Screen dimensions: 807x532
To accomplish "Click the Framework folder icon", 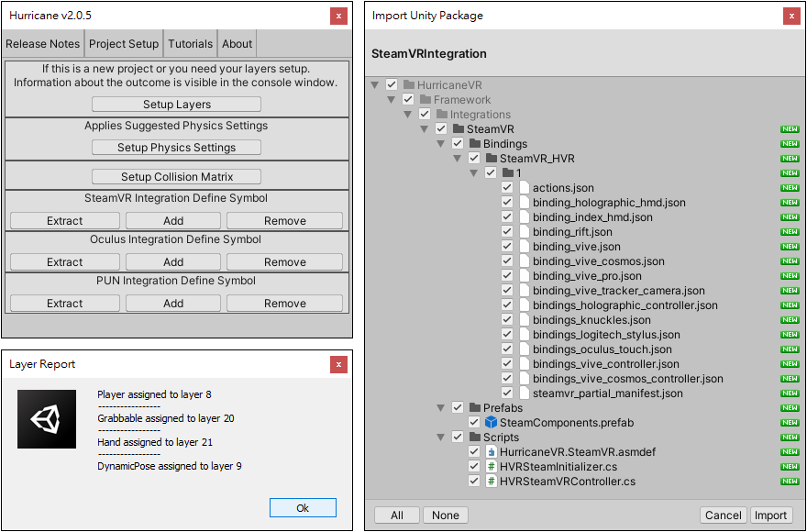I will click(x=426, y=99).
